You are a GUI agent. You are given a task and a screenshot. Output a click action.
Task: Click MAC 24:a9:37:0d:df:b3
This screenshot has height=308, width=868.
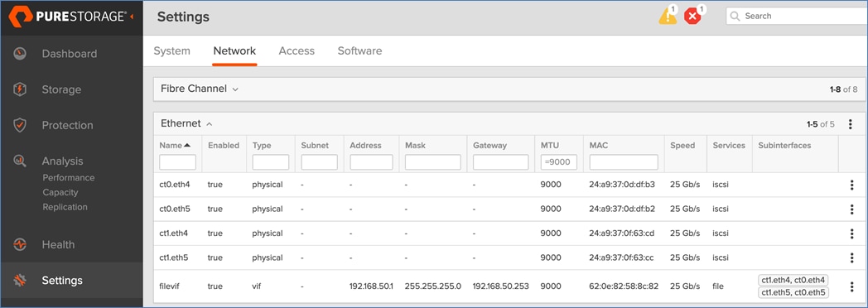pyautogui.click(x=622, y=185)
